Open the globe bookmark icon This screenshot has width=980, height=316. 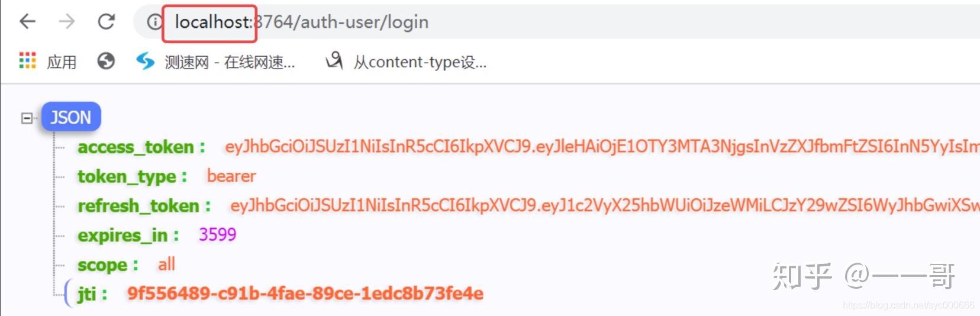(106, 60)
